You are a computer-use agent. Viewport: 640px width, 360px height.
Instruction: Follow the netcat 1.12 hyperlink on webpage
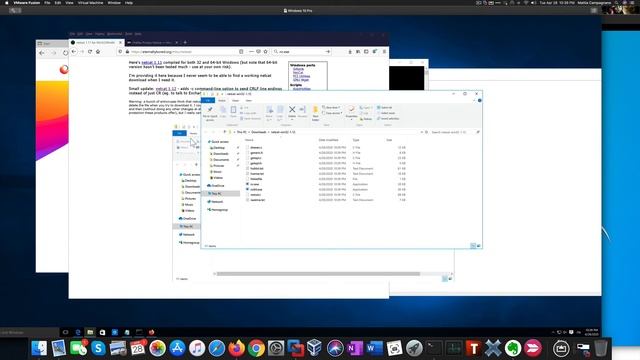tap(166, 89)
